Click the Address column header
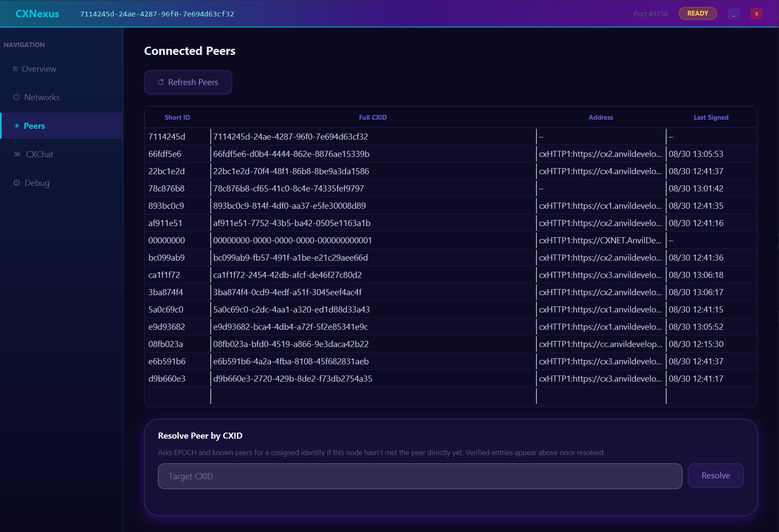This screenshot has height=532, width=779. (601, 118)
